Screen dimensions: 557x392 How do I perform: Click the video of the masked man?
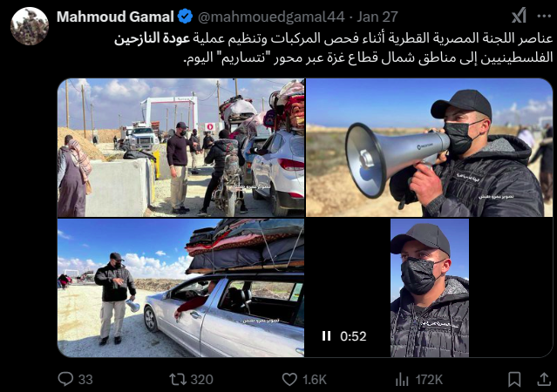430,288
